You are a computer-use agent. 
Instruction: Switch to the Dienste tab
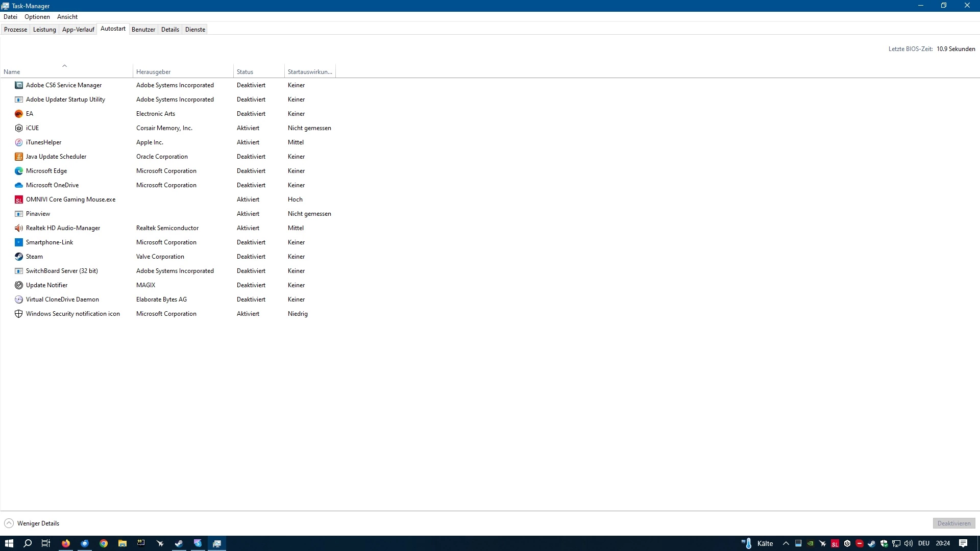[x=195, y=30]
